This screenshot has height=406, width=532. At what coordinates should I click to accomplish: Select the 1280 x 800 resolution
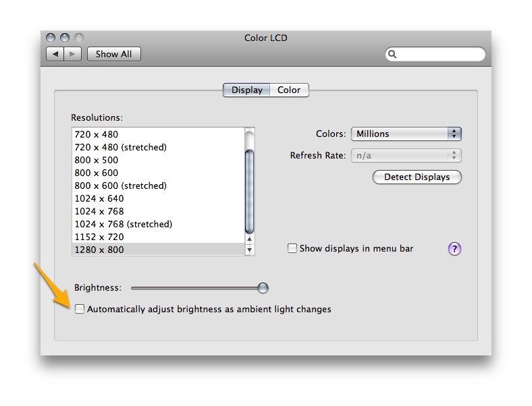[158, 250]
